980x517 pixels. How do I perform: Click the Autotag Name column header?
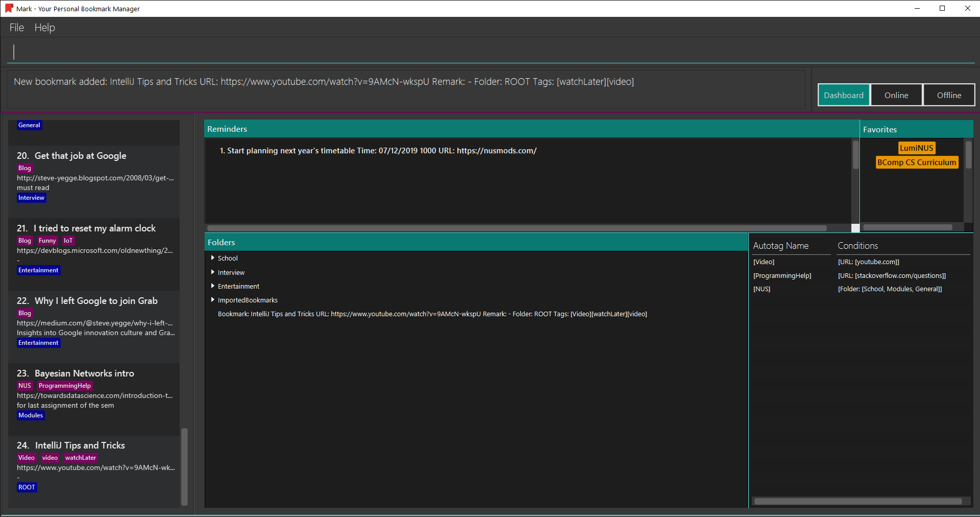pyautogui.click(x=781, y=246)
